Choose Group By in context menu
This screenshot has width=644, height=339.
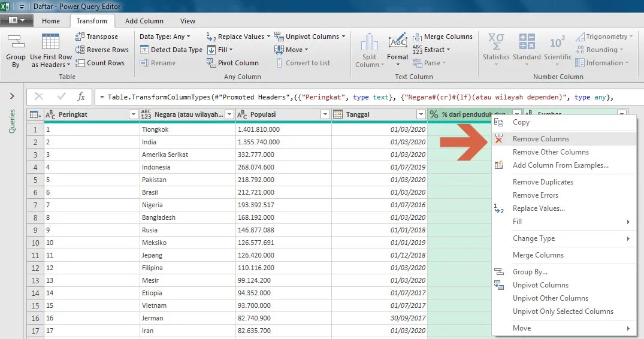click(564, 272)
